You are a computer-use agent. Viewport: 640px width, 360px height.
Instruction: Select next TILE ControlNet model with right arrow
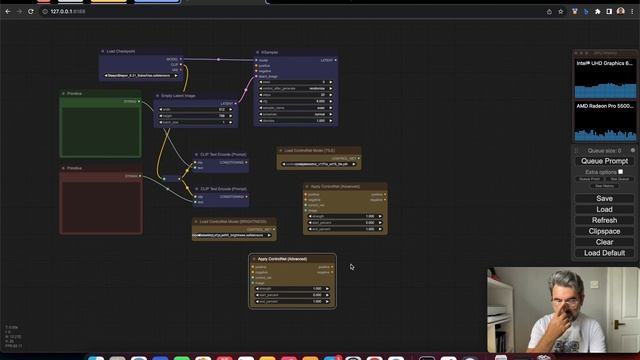point(354,164)
